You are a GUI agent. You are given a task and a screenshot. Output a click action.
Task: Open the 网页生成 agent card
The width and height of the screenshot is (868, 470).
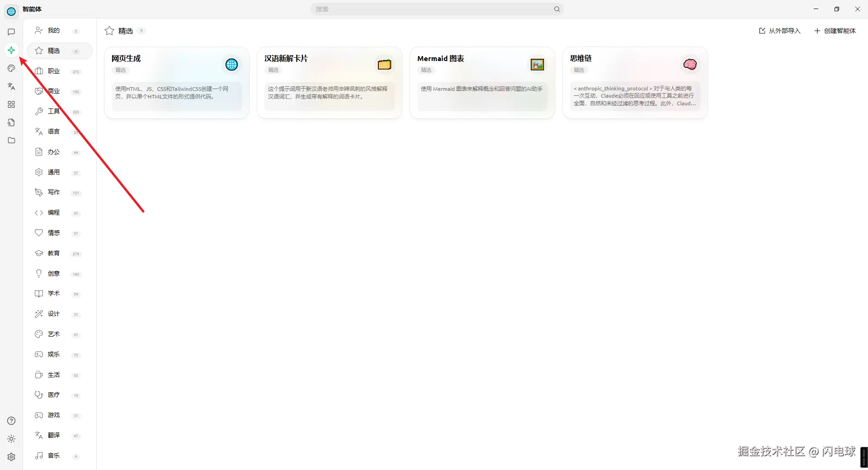(177, 83)
